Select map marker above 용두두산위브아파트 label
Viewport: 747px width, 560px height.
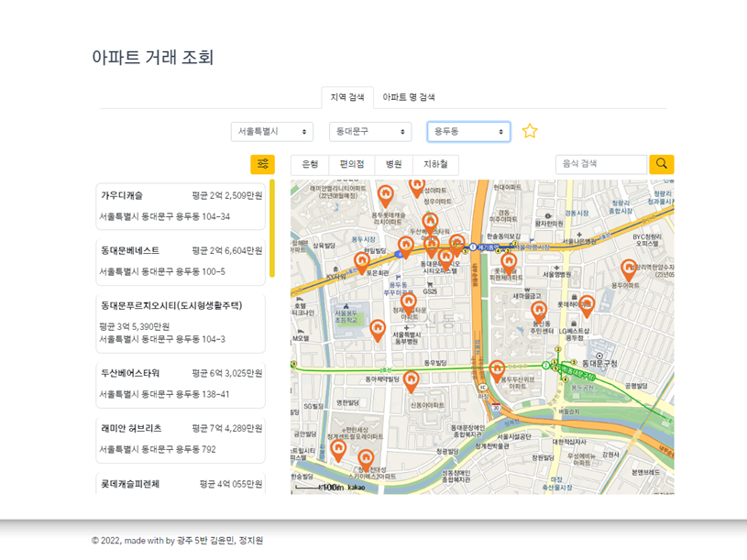497,372
